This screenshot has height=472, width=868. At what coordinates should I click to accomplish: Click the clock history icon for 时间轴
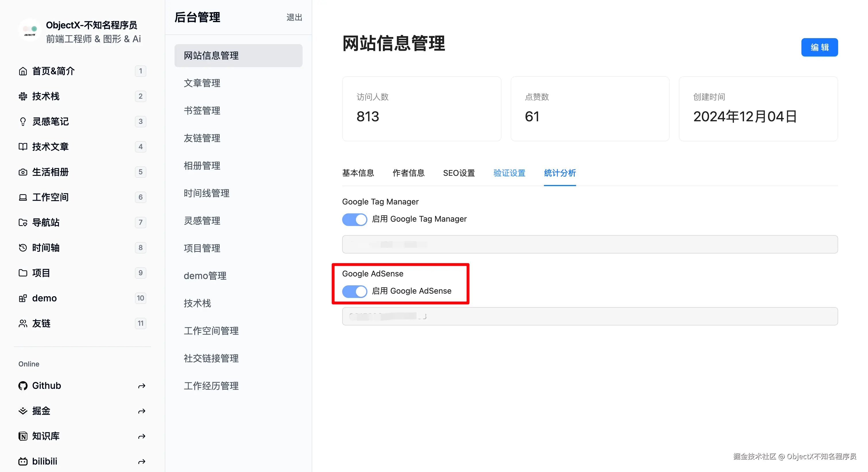23,248
